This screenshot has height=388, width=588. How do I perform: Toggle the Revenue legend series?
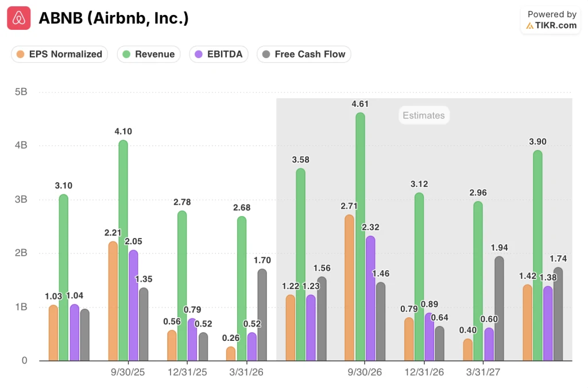[x=149, y=54]
